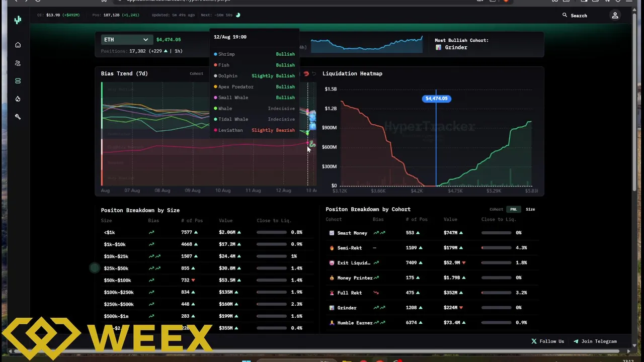Viewport: 644px width, 362px height.
Task: Open the wrench tools sidebar icon
Action: (18, 117)
